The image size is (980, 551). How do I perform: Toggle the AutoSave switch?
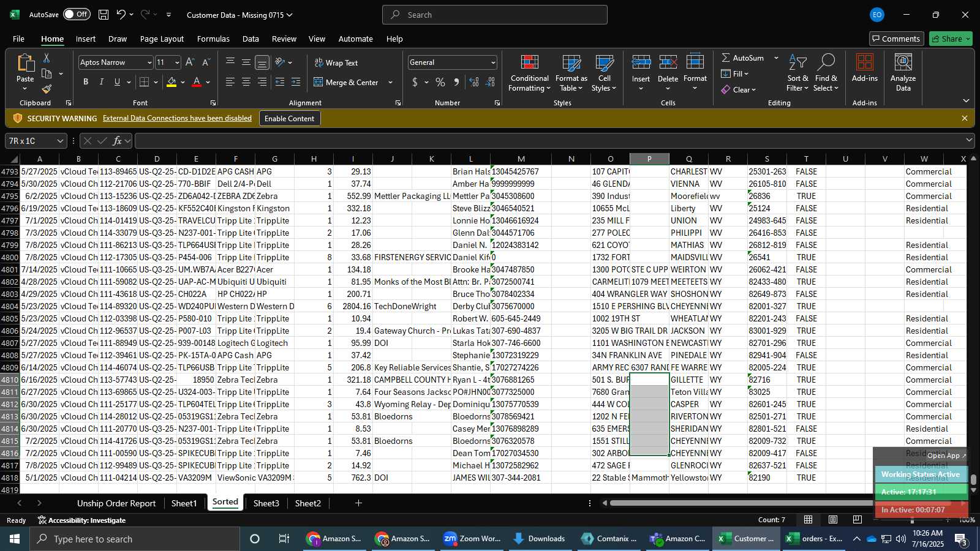click(x=77, y=14)
